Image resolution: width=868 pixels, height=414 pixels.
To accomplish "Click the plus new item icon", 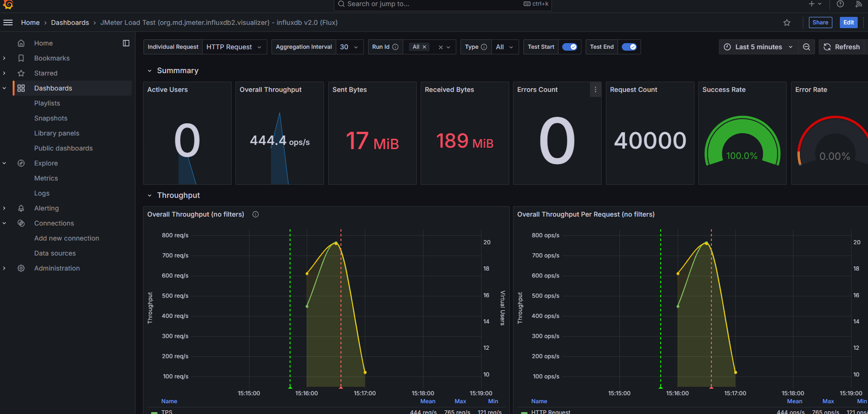I will click(812, 4).
